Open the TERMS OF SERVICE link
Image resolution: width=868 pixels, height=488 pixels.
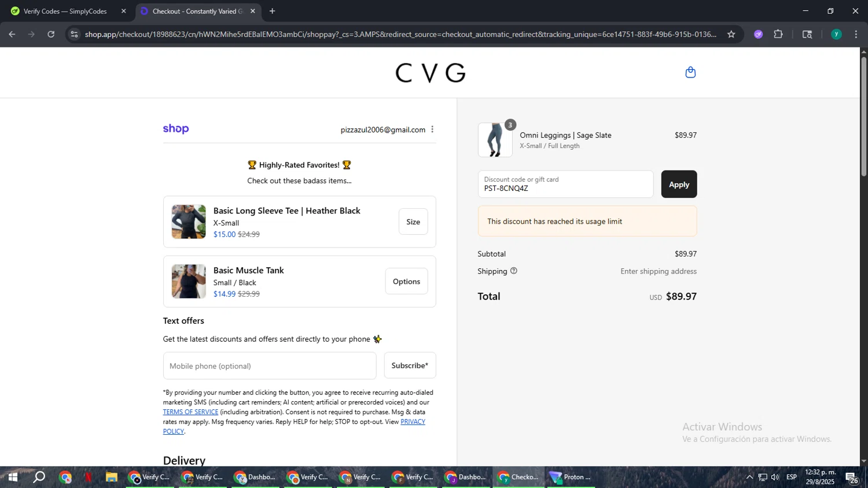point(190,412)
